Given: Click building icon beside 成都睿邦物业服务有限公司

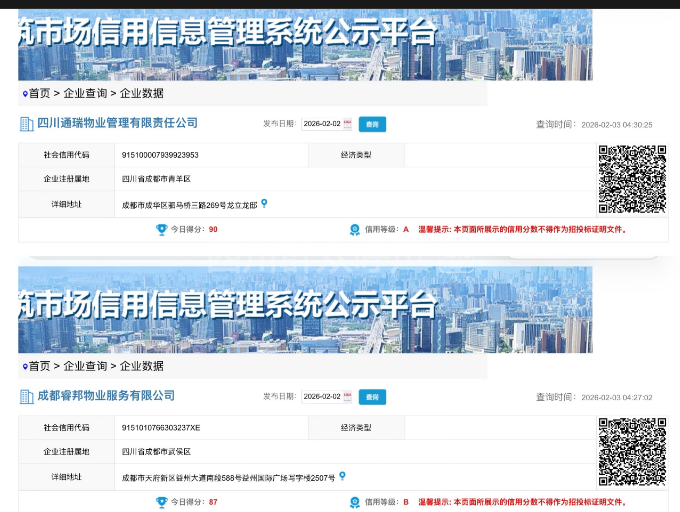Looking at the screenshot, I should tap(27, 396).
